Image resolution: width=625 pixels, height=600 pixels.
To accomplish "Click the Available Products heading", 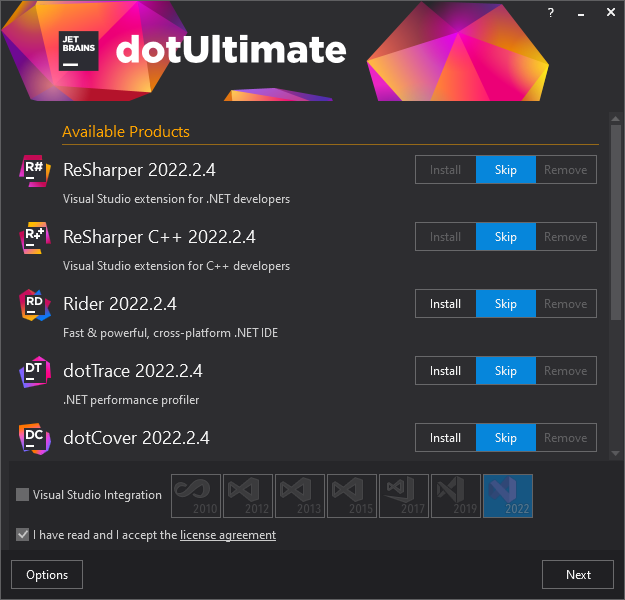I will 126,132.
